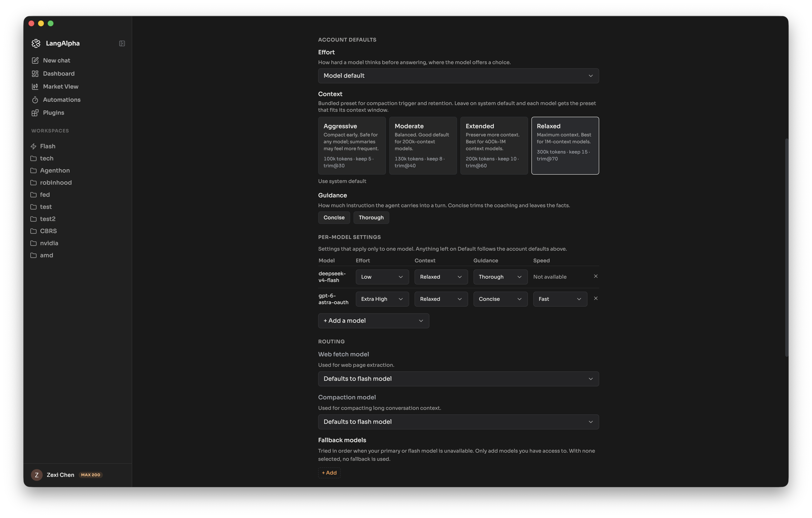Collapse the sidebar panel icon

tap(122, 43)
